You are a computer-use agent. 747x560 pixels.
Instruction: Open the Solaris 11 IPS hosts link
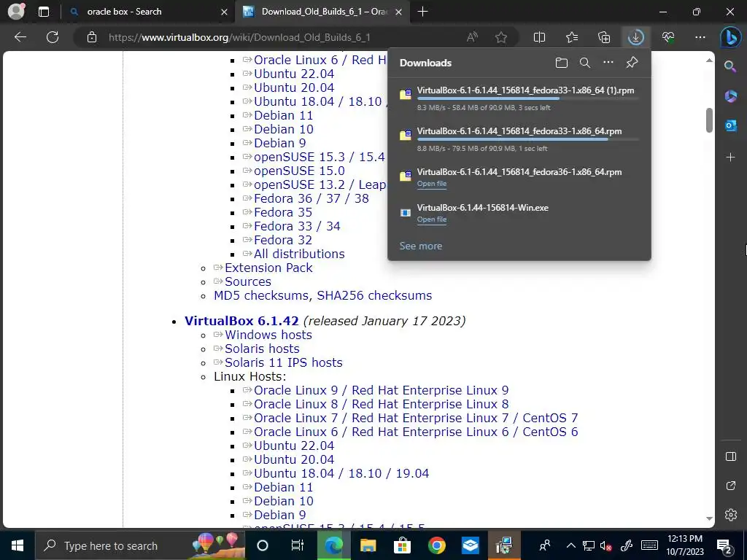point(284,362)
